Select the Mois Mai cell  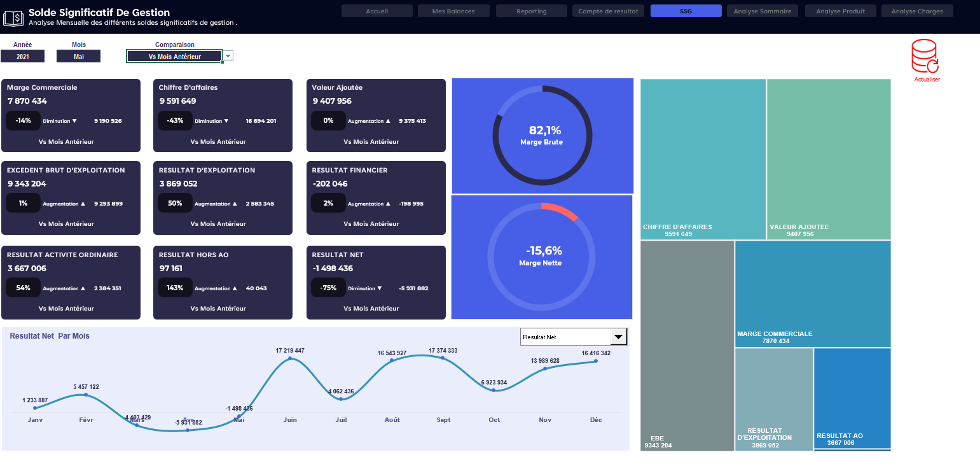click(x=79, y=57)
